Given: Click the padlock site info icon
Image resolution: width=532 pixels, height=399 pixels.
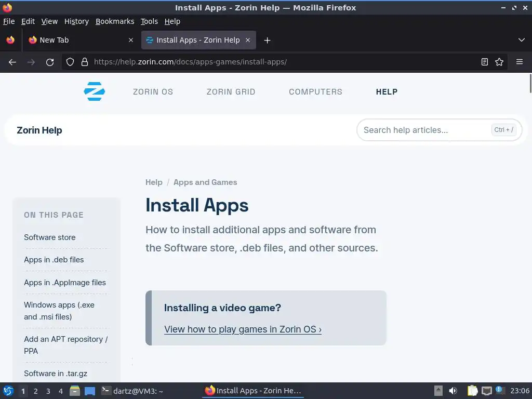Looking at the screenshot, I should click(85, 62).
